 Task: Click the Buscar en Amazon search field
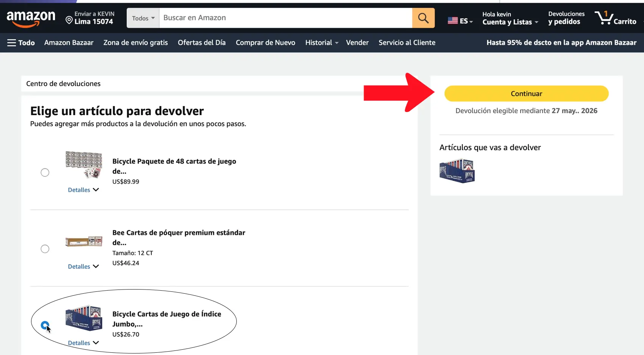point(286,18)
